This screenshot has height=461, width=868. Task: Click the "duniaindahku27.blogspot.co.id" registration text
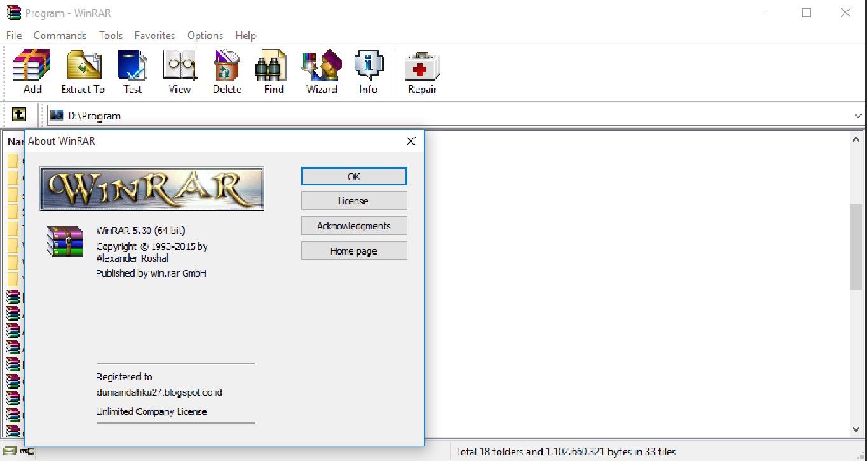click(159, 392)
